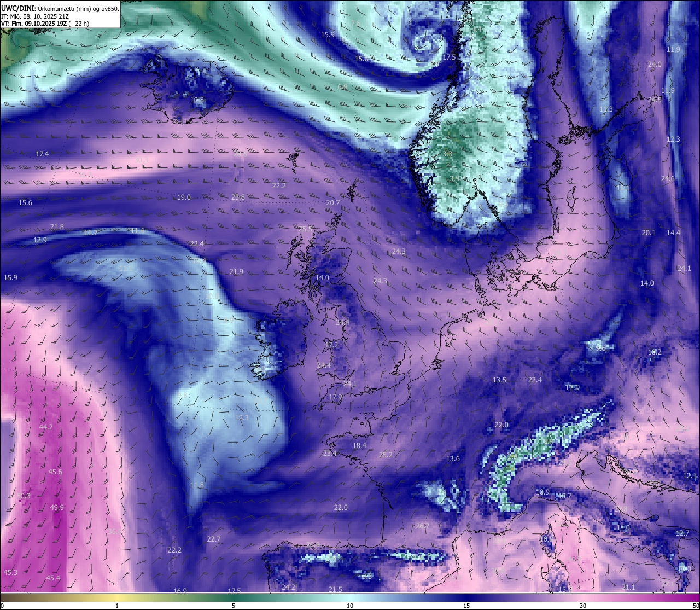Image resolution: width=700 pixels, height=610 pixels.
Task: Click the 11.8 value in the dry slot
Action: click(x=197, y=485)
